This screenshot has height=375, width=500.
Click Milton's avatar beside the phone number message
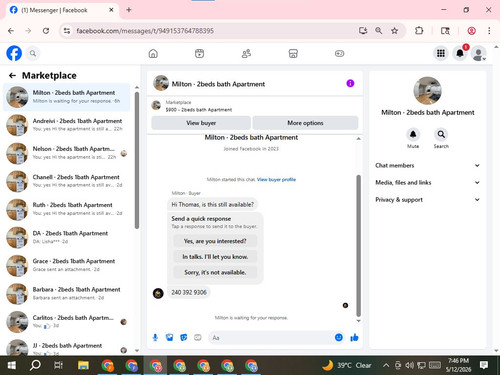tap(158, 293)
